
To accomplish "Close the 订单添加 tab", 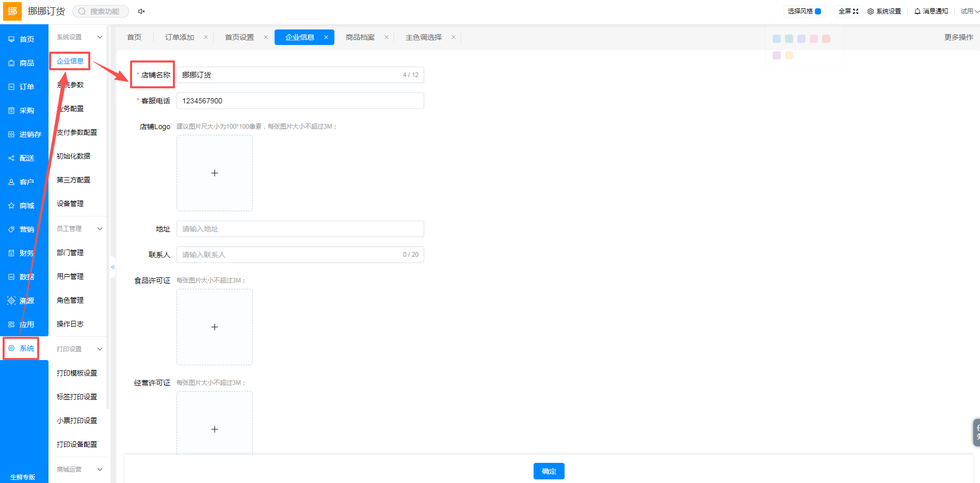I will (206, 37).
